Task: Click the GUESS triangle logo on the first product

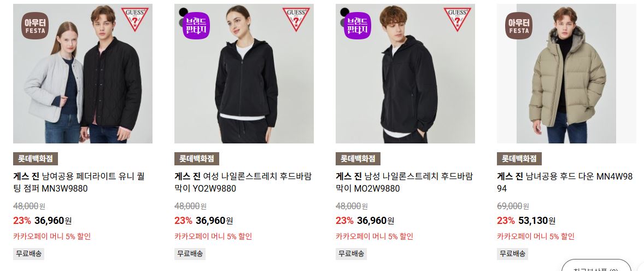Action: 134,19
